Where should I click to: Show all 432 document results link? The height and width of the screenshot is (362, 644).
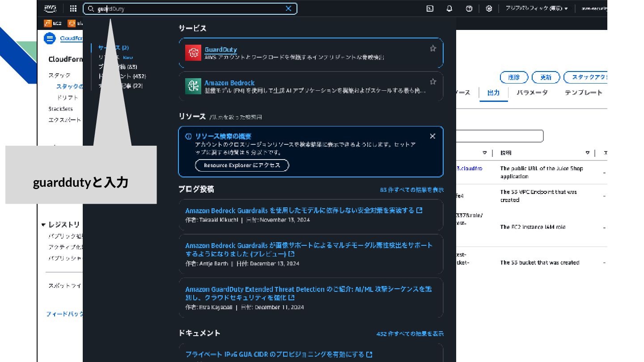[410, 334]
